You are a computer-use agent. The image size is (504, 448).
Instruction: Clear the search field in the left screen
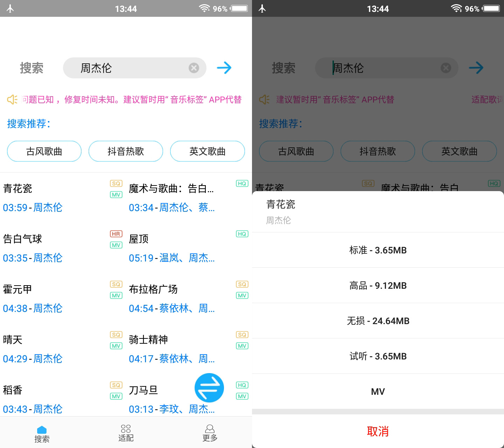[x=194, y=68]
